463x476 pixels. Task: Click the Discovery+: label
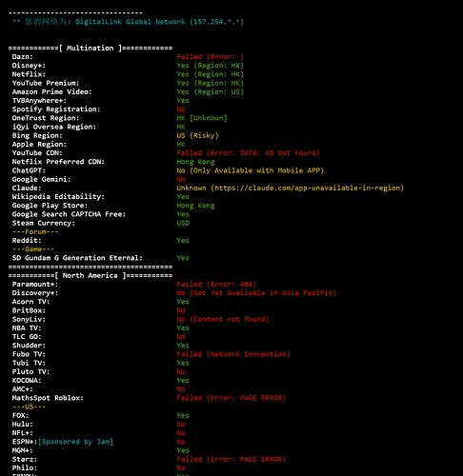coord(35,293)
